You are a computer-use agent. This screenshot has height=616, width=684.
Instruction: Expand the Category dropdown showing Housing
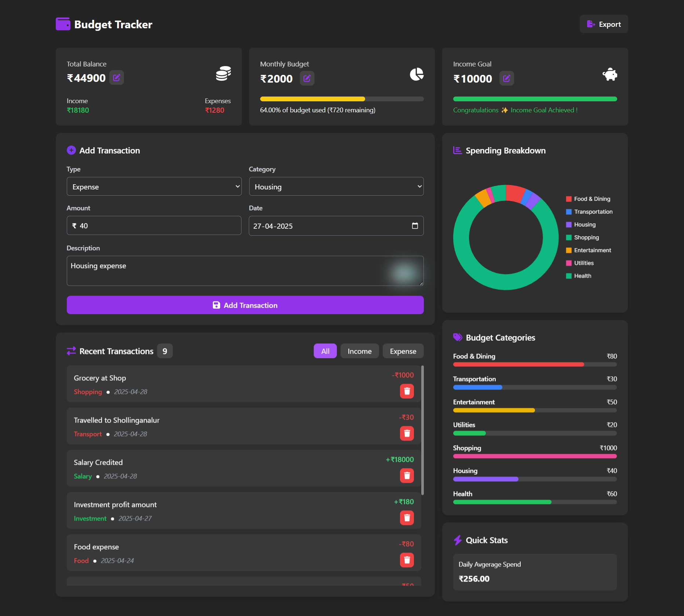click(336, 186)
